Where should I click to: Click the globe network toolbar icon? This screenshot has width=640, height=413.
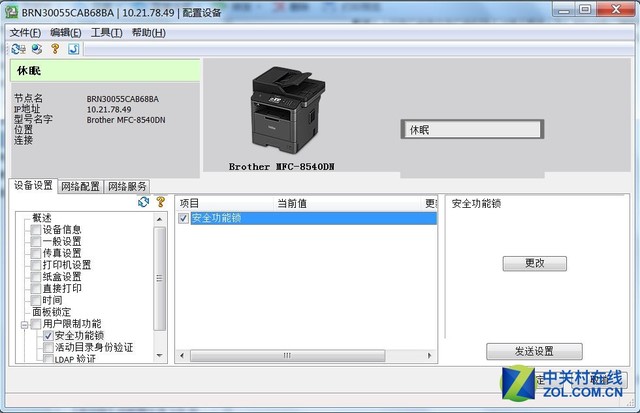(x=37, y=49)
